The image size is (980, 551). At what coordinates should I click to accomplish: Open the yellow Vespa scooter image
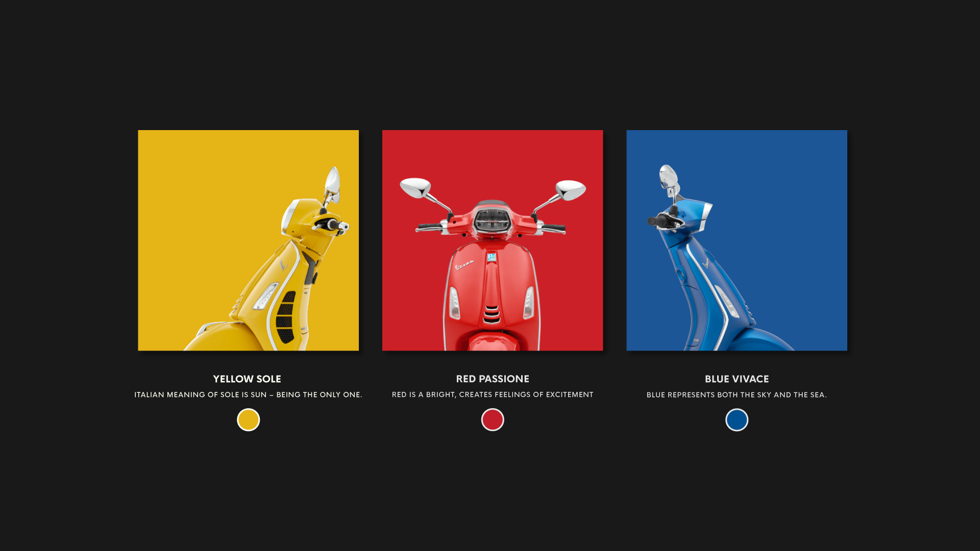(x=248, y=240)
